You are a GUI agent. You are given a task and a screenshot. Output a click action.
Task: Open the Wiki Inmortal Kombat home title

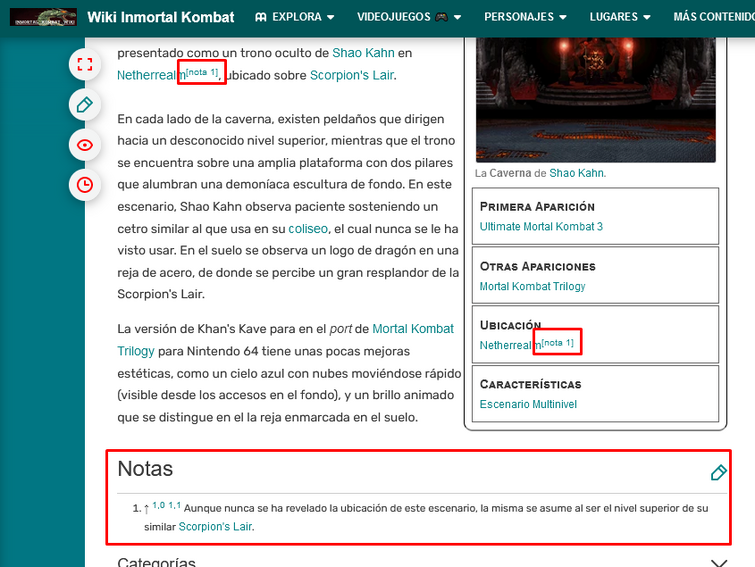click(x=161, y=17)
